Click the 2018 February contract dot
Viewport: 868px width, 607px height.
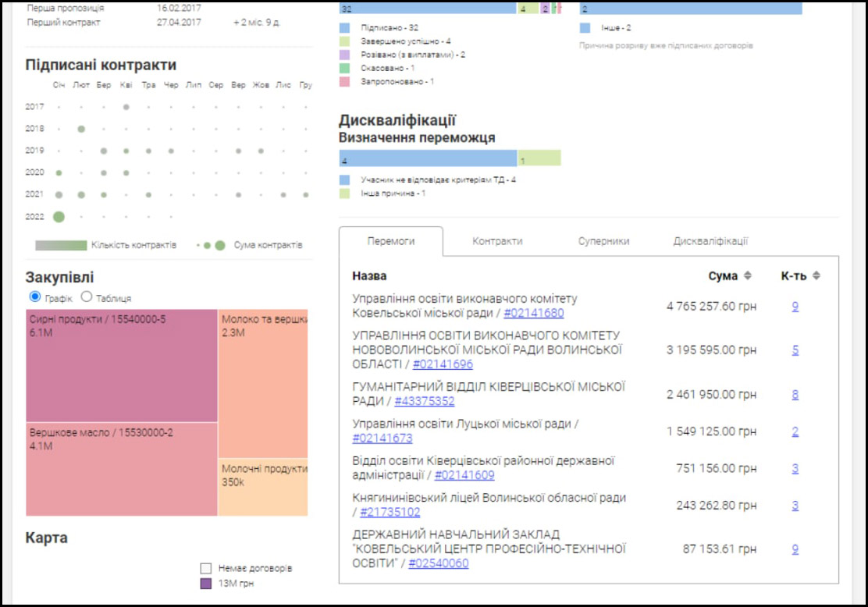click(x=81, y=129)
